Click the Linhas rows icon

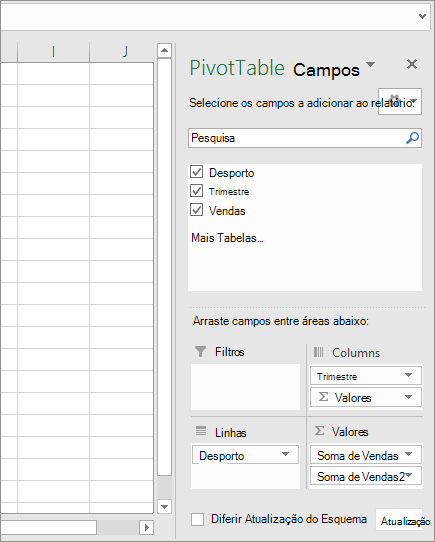click(201, 431)
